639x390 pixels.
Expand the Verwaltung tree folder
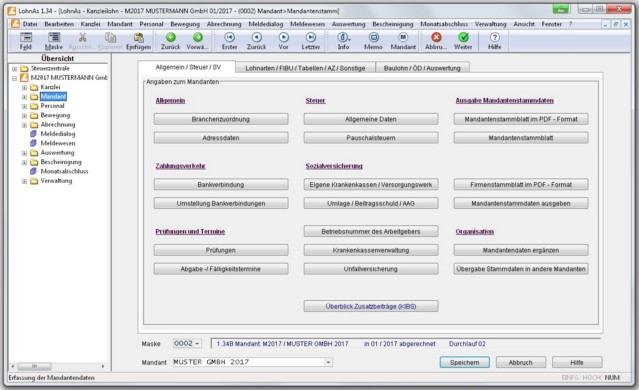tap(24, 181)
